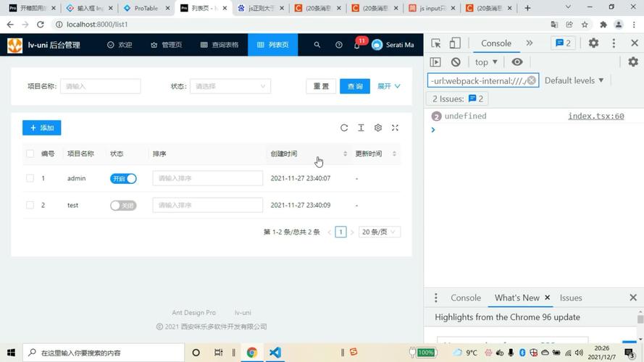644x362 pixels.
Task: Click the 添加 button
Action: tap(42, 127)
